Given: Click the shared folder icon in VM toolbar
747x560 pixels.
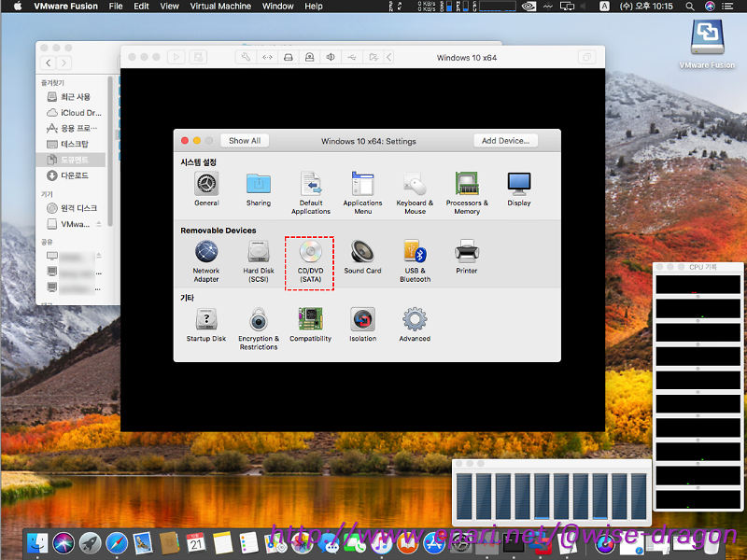Looking at the screenshot, I should 373,57.
